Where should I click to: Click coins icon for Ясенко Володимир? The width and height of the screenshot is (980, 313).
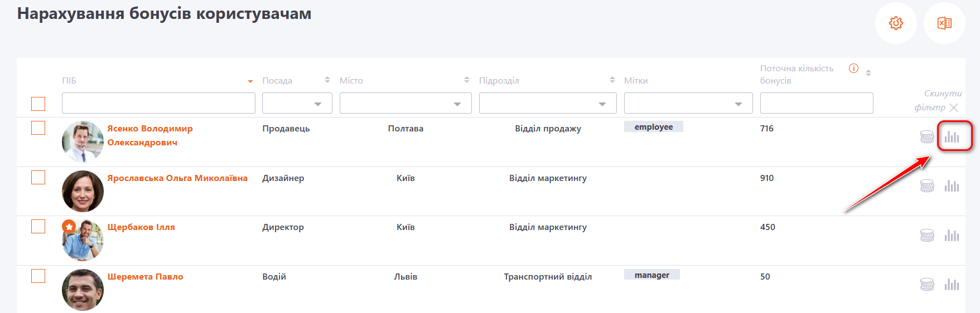tap(927, 136)
